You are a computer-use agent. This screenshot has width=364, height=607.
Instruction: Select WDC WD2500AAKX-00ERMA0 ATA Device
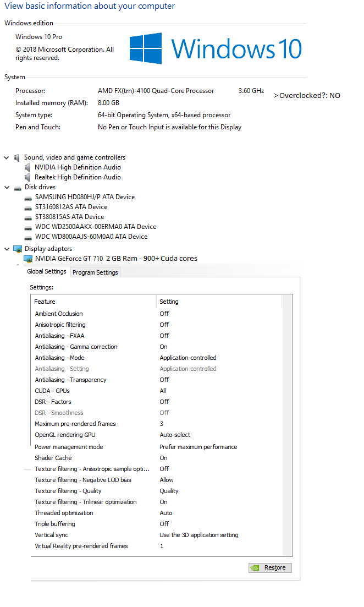pos(96,227)
